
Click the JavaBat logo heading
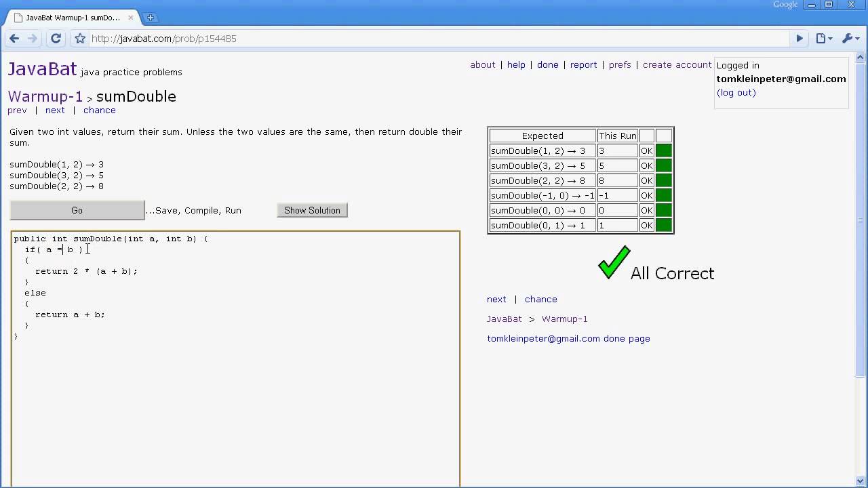click(42, 69)
